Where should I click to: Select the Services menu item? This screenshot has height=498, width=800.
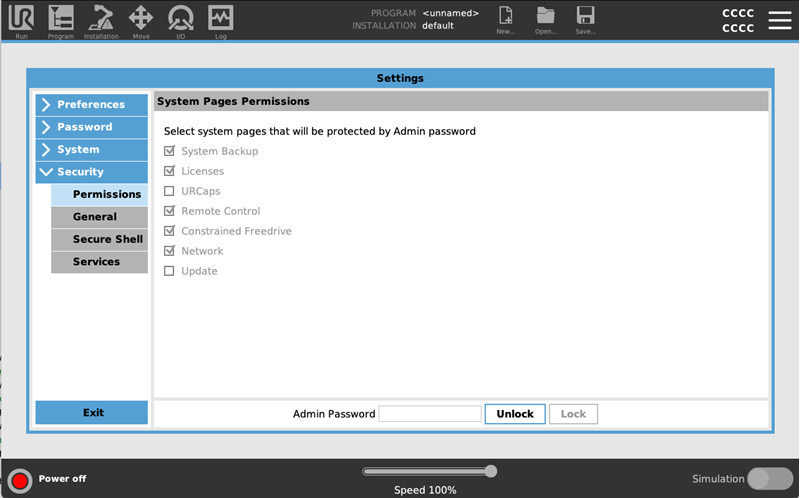pos(99,262)
